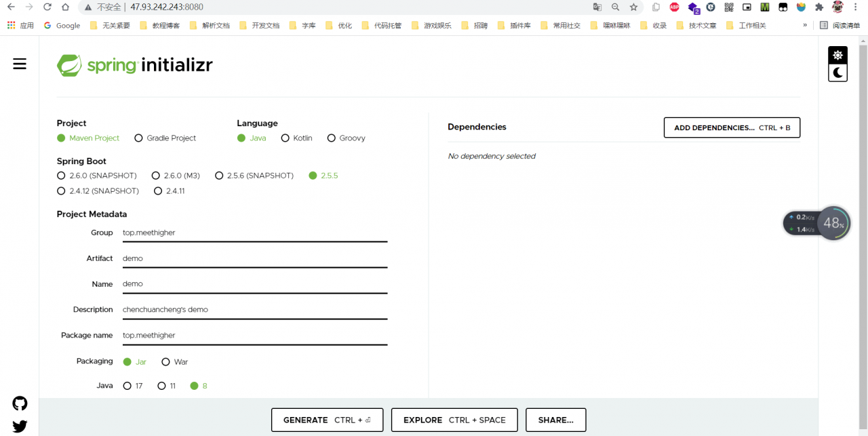
Task: Select Spring Boot 2.6.0 (SNAPSHOT)
Action: pos(97,176)
